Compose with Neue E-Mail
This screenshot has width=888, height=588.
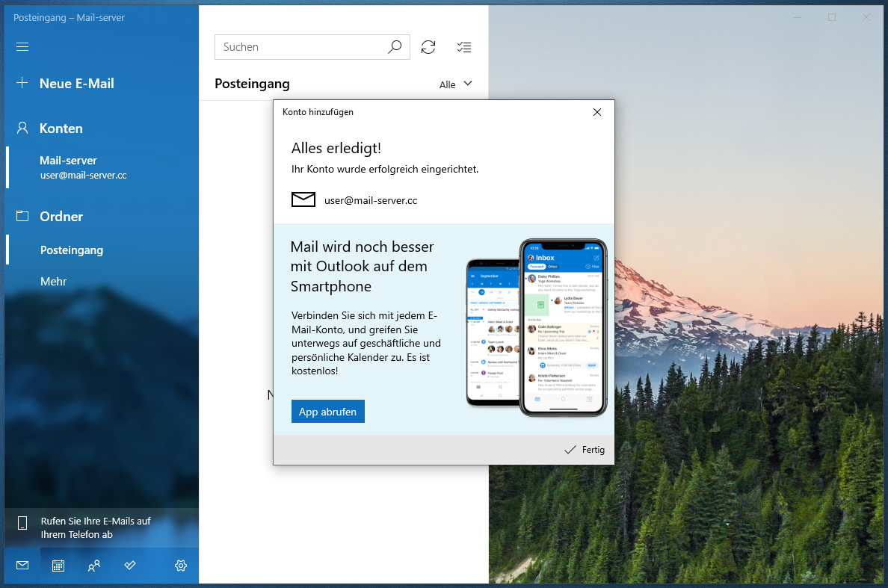pyautogui.click(x=76, y=84)
